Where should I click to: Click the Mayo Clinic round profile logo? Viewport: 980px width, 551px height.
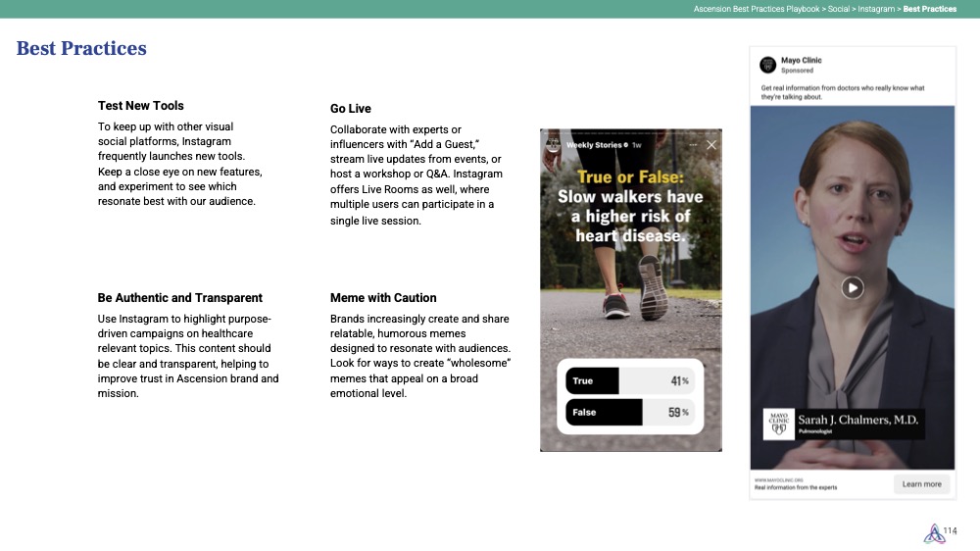767,65
